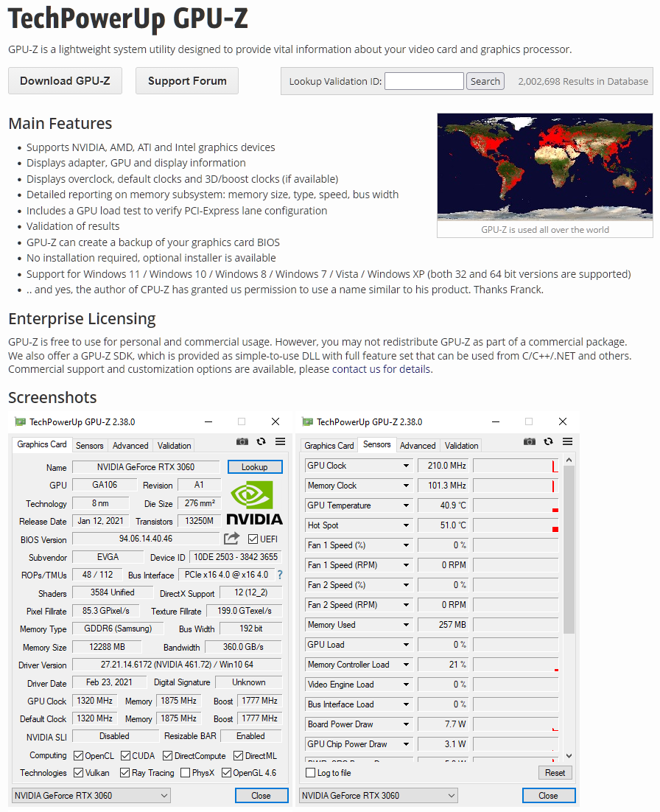660x812 pixels.
Task: Toggle the UEFI checkbox
Action: tap(253, 539)
